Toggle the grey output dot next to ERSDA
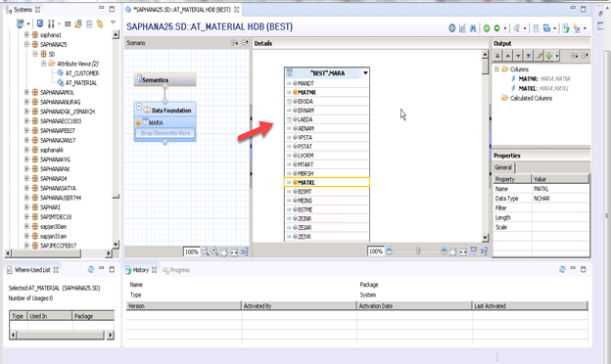This screenshot has width=611, height=364. (x=295, y=101)
